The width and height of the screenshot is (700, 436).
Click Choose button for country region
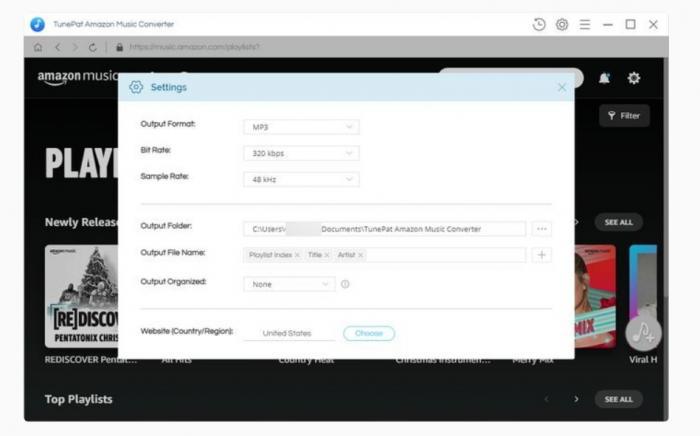click(369, 333)
